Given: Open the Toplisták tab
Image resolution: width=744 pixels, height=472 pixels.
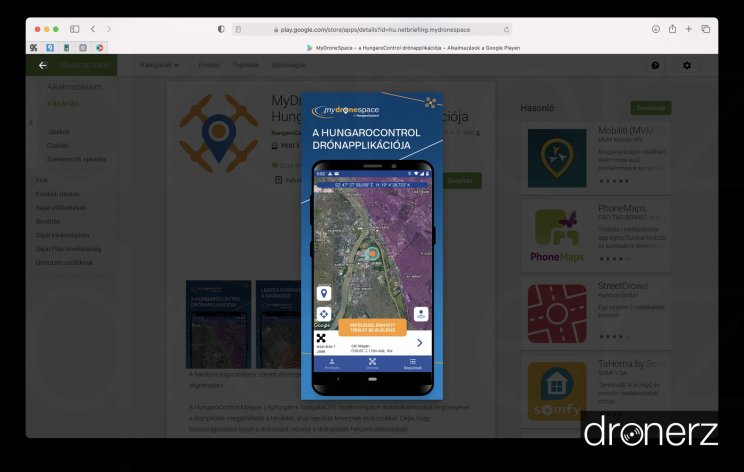Looking at the screenshot, I should tap(245, 65).
